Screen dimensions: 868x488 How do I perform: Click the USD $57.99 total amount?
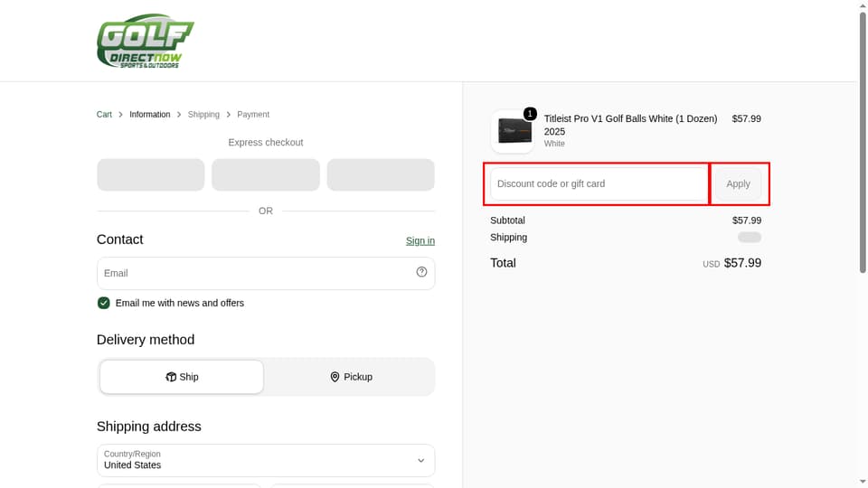coord(731,263)
